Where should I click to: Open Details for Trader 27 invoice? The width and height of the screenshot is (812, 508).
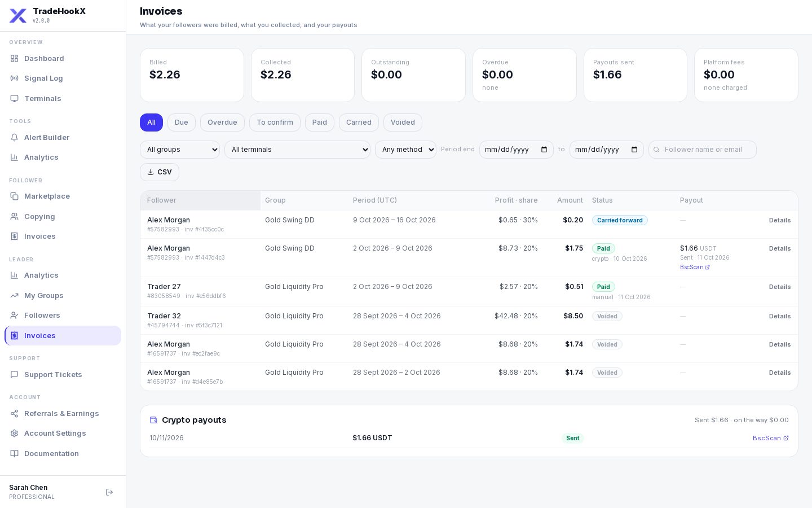pos(780,287)
